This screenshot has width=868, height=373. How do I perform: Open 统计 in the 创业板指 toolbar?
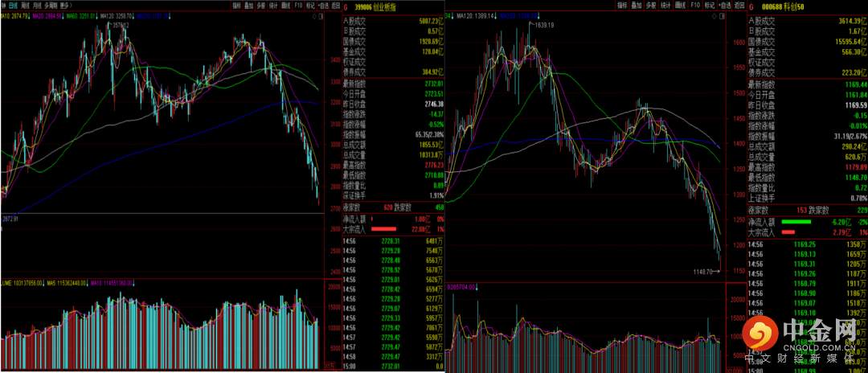[x=273, y=6]
